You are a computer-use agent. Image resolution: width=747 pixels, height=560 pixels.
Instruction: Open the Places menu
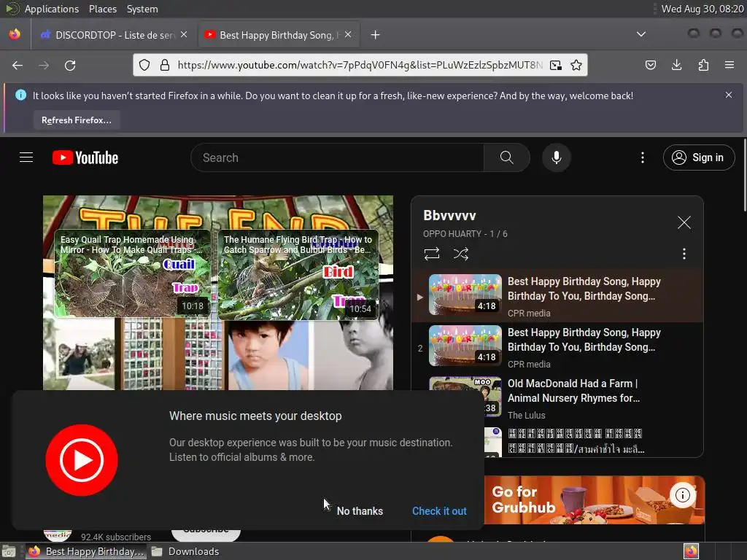pyautogui.click(x=102, y=9)
